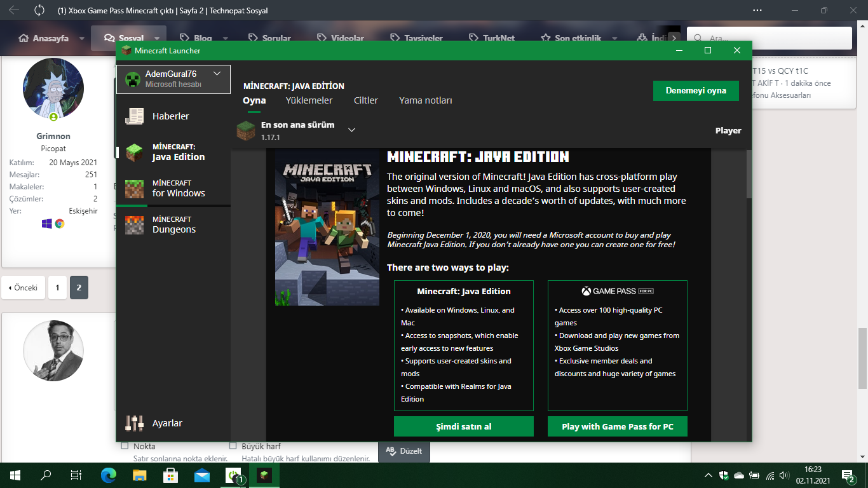
Task: Open the Windows Start menu
Action: click(x=15, y=475)
